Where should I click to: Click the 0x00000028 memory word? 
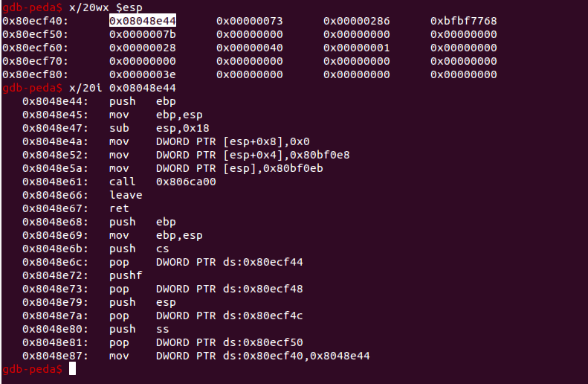pos(143,48)
